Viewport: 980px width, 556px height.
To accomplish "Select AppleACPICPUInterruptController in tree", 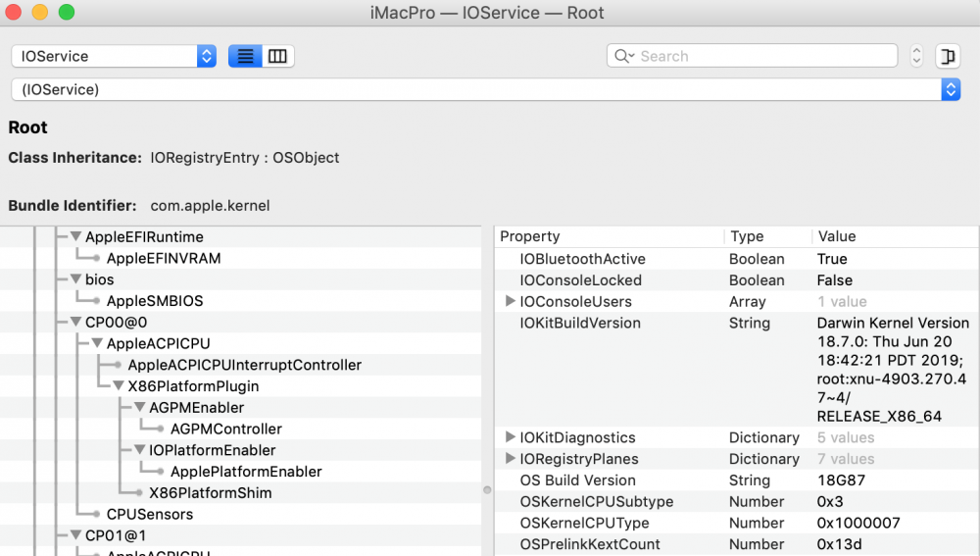I will (244, 365).
